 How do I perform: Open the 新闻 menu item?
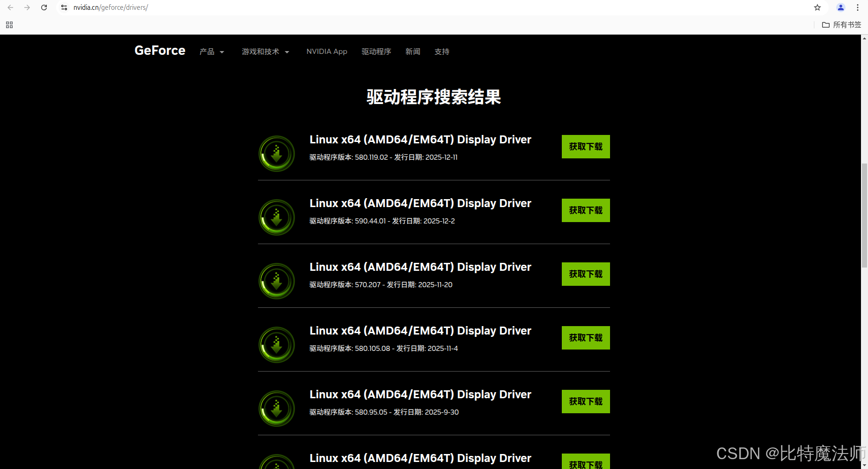(412, 52)
